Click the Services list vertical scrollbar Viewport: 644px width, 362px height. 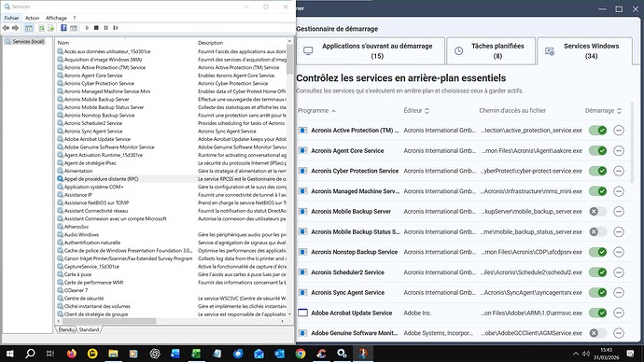point(289,60)
